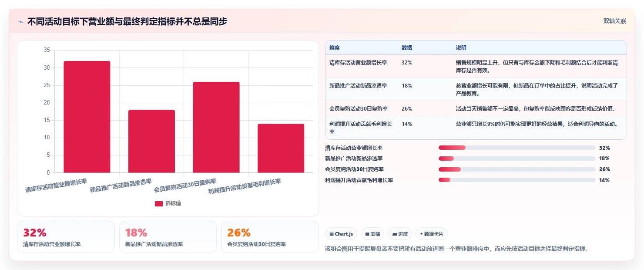The width and height of the screenshot is (644, 270).
Task: Click the 利润提升活动贡献毛利增长率 bar in chart
Action: (x=281, y=148)
